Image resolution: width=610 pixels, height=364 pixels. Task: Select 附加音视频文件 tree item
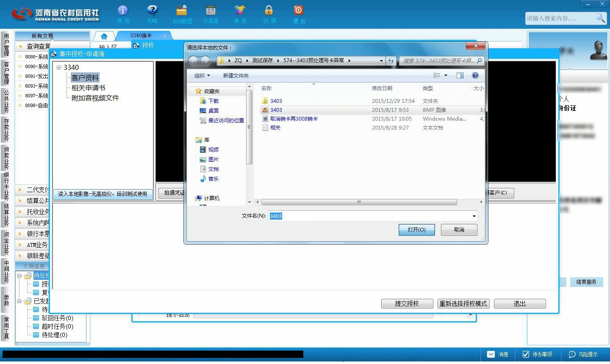click(95, 98)
